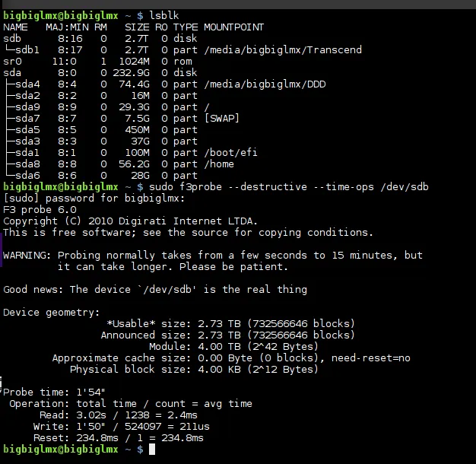Click 'it can take longer' line
This screenshot has width=476, height=464.
(173, 267)
